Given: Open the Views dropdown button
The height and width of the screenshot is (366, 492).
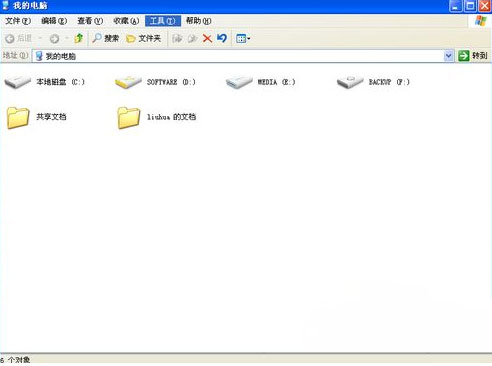Looking at the screenshot, I should 243,38.
